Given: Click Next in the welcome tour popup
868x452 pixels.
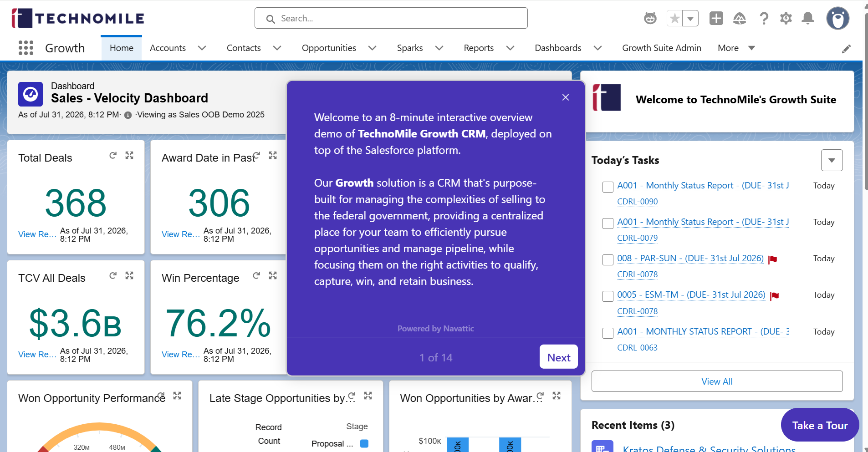Looking at the screenshot, I should (559, 357).
